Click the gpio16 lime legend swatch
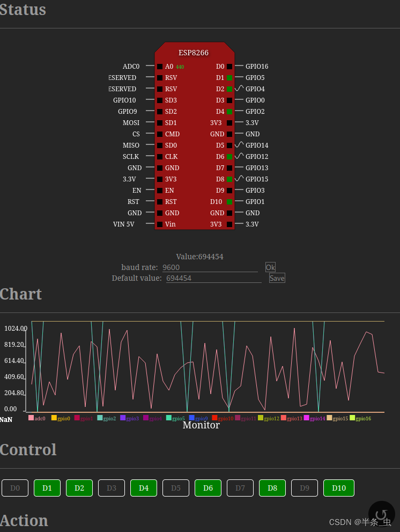This screenshot has width=400, height=532. pyautogui.click(x=352, y=418)
